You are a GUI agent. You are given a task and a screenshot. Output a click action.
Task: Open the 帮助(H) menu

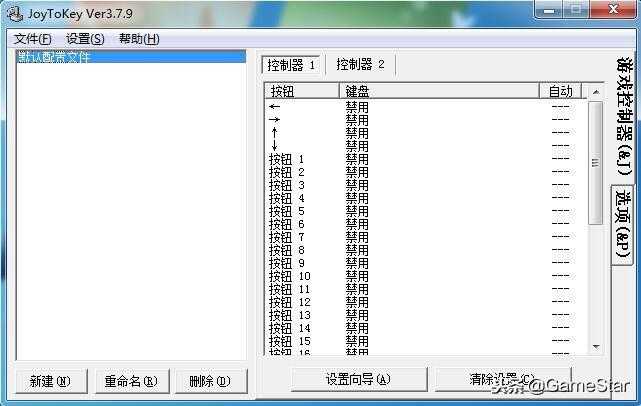coord(139,39)
